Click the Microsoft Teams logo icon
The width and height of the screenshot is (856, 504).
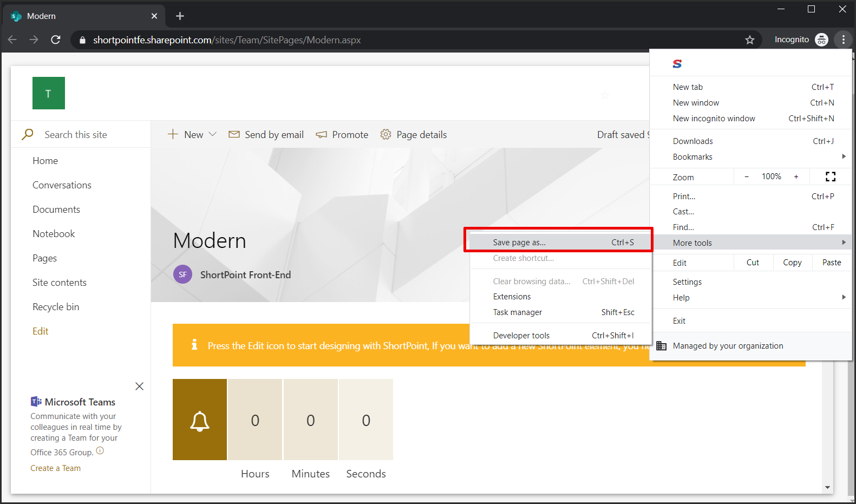[x=36, y=401]
